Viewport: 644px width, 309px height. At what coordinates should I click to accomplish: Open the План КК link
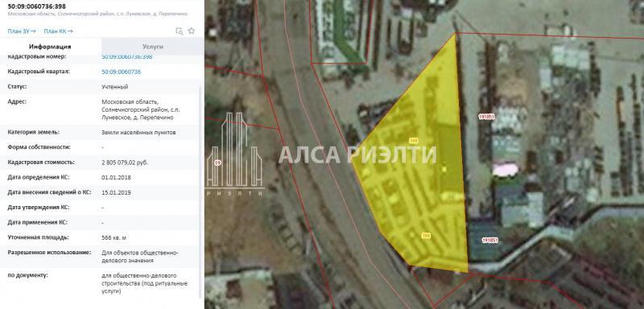coord(58,31)
